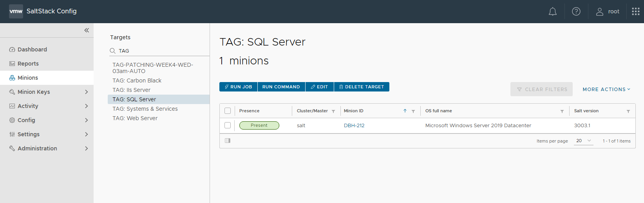Click the column picker icon below table
644x203 pixels.
[228, 141]
